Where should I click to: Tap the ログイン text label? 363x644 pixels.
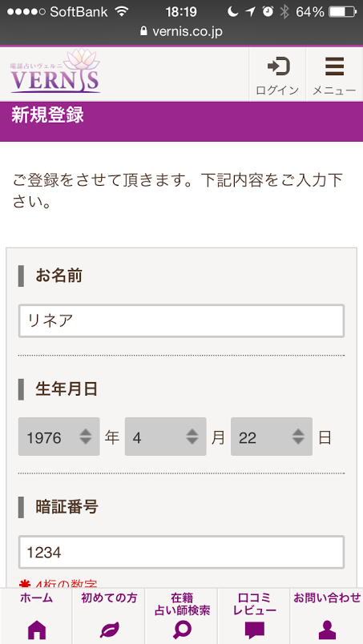[x=277, y=90]
